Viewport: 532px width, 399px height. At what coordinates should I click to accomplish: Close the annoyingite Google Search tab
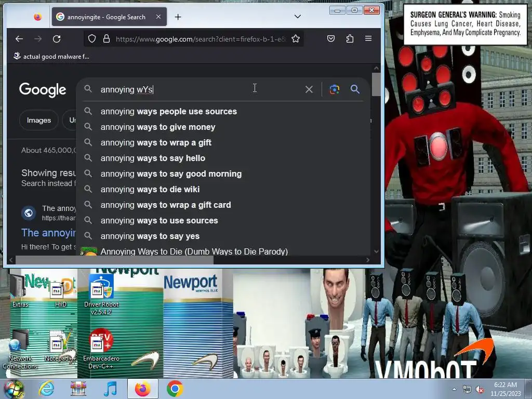(x=158, y=17)
